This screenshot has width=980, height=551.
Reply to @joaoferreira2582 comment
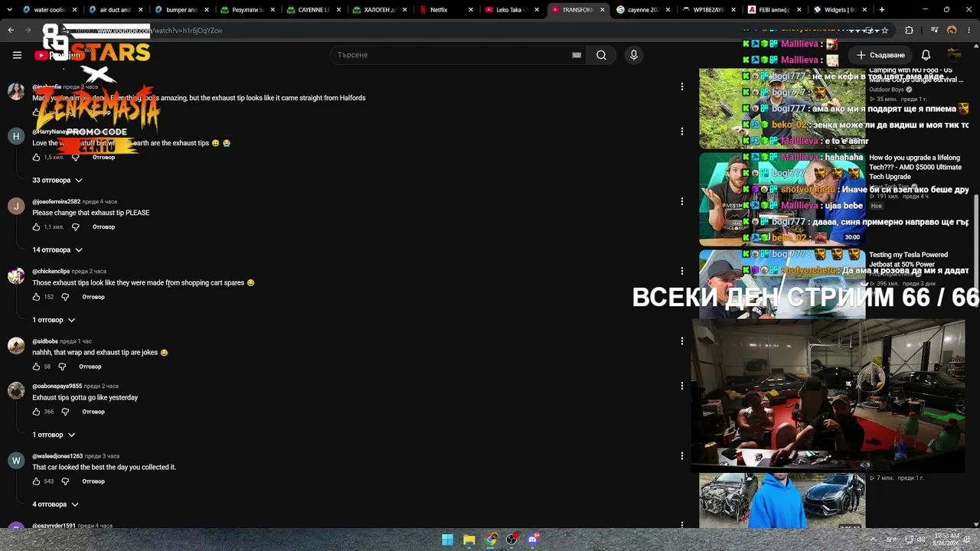coord(103,227)
